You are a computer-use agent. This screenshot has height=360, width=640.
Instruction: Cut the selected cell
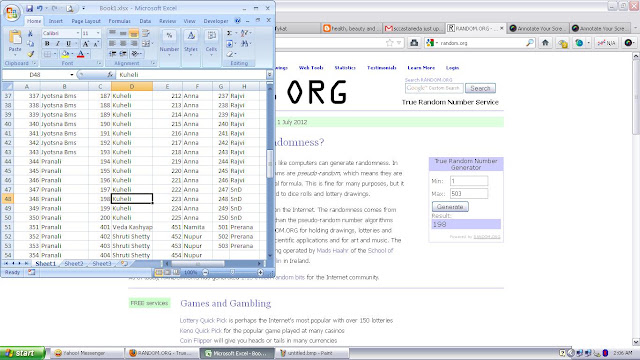[x=30, y=33]
